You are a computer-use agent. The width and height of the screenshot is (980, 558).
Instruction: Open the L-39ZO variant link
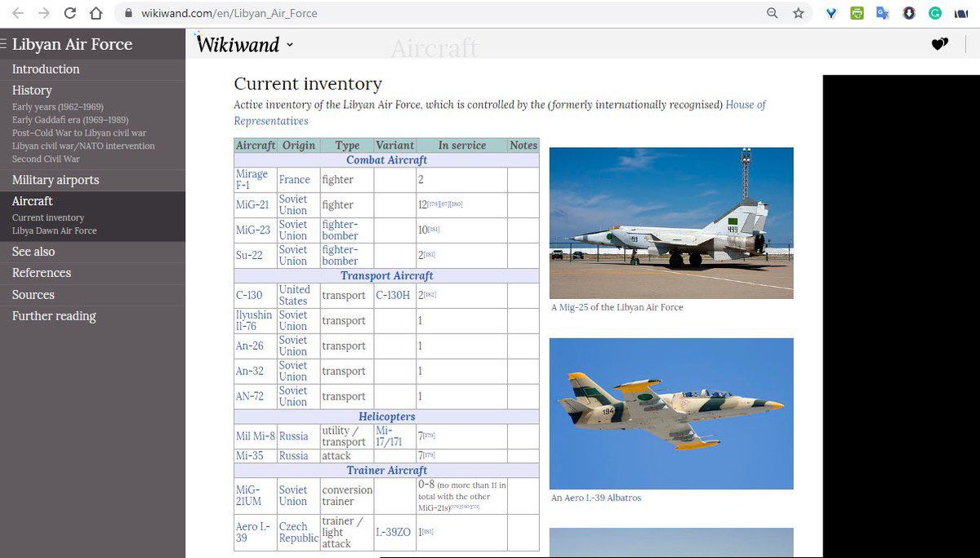[393, 533]
